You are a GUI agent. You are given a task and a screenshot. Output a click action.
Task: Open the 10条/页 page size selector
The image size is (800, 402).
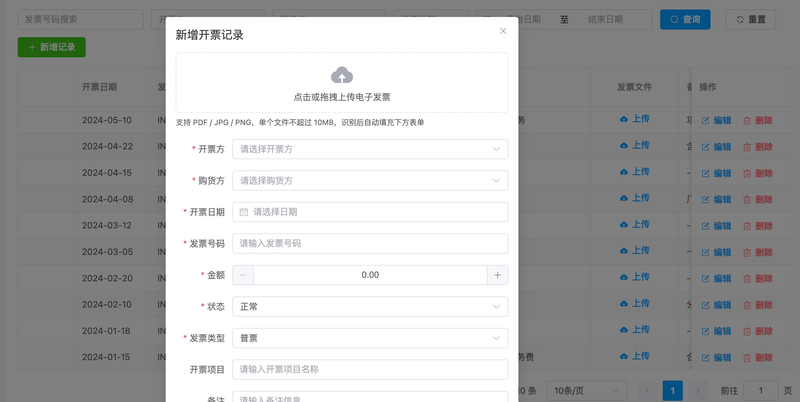coord(587,391)
